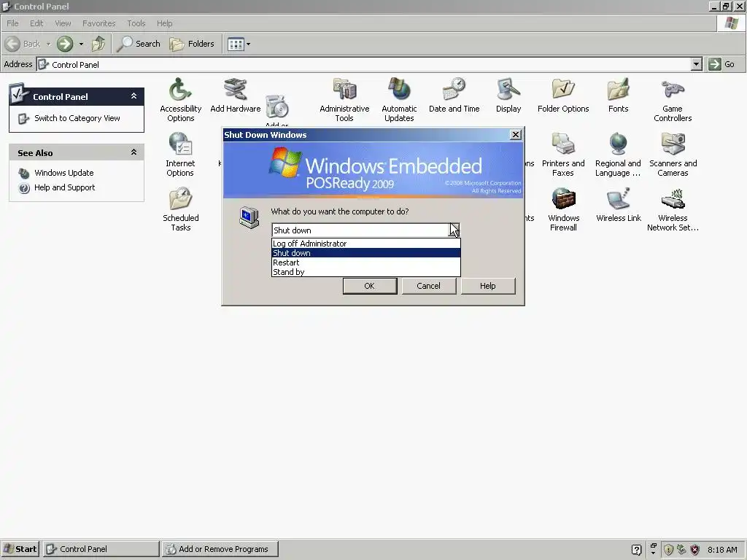Open Display icon
Image resolution: width=747 pixels, height=560 pixels.
coord(508,96)
